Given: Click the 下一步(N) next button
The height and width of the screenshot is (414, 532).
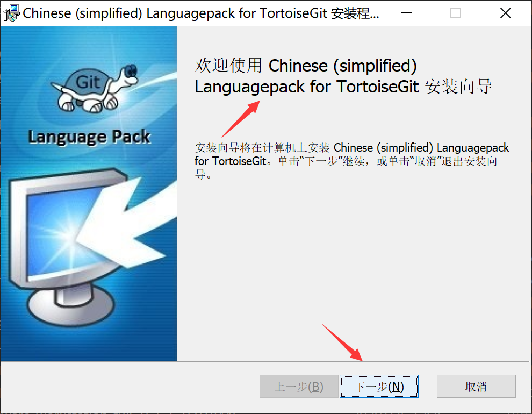Looking at the screenshot, I should pyautogui.click(x=379, y=386).
